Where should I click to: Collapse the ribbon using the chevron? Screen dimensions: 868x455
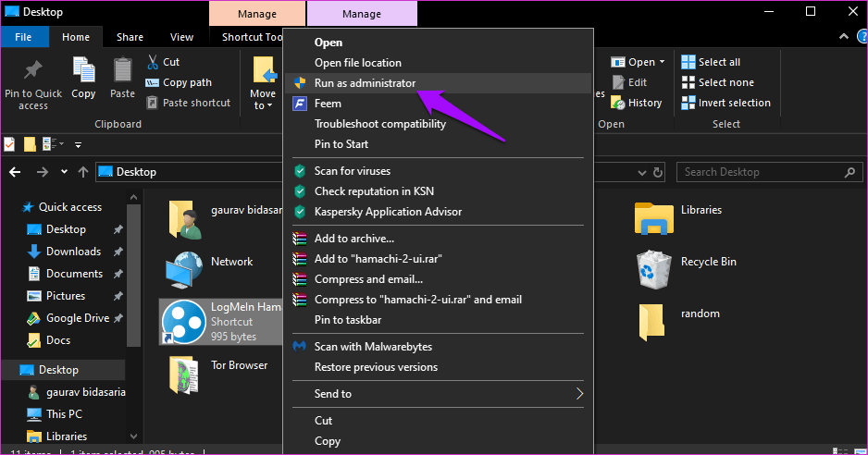point(844,37)
